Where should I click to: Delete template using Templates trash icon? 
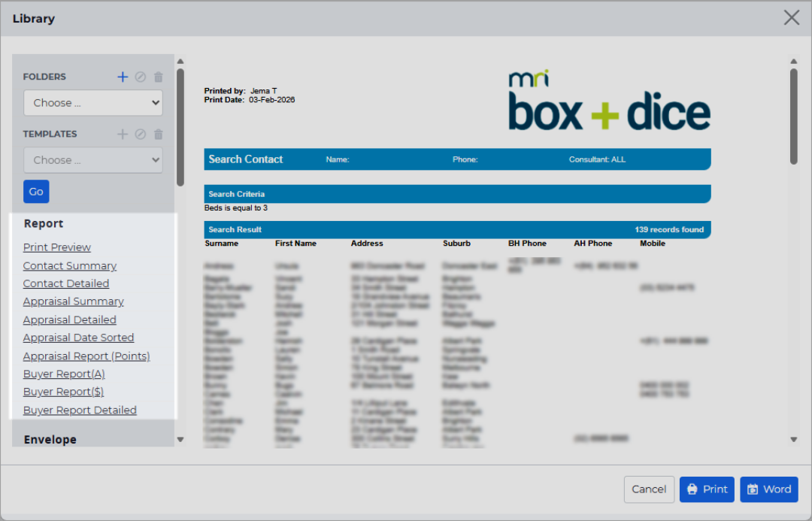coord(159,134)
